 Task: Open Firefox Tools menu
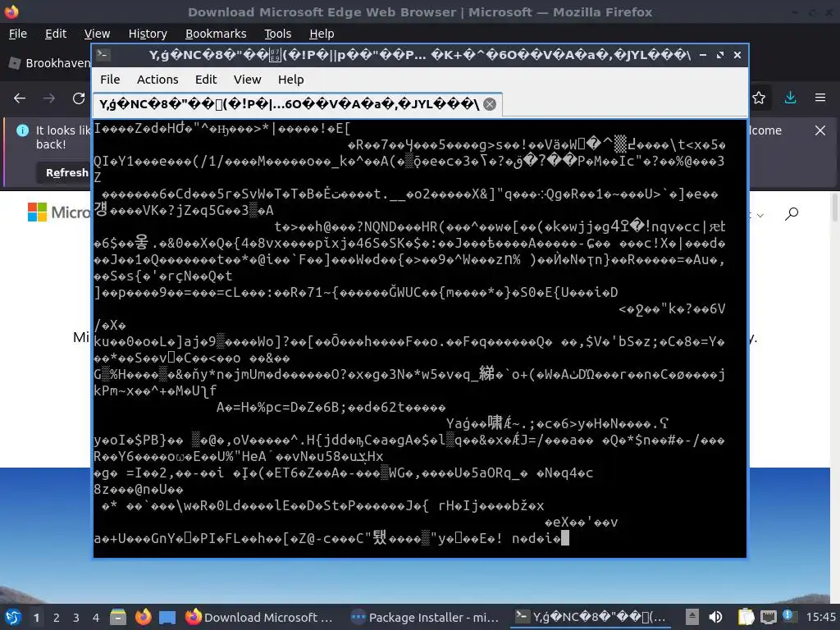pyautogui.click(x=277, y=34)
